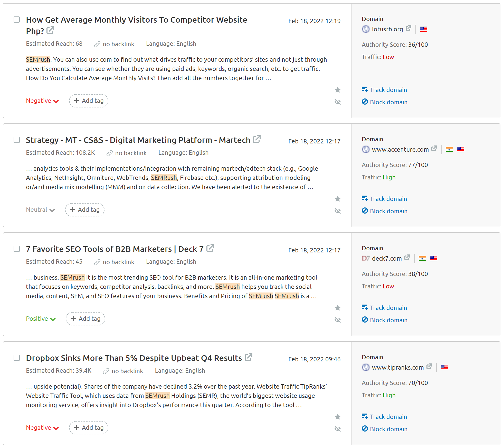Click the globe favicon beside www.accenture.com
Image resolution: width=504 pixels, height=448 pixels.
click(x=366, y=149)
